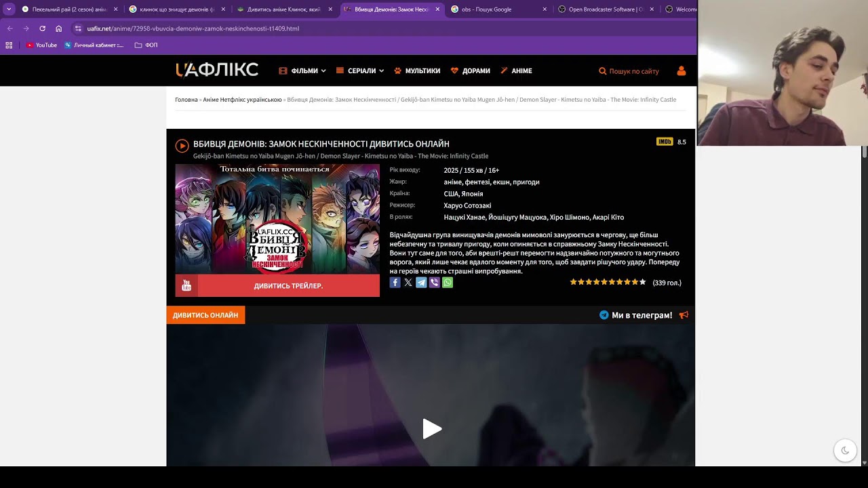Viewport: 868px width, 488px height.
Task: Close the 'Пекельний рай' tab
Action: point(116,9)
